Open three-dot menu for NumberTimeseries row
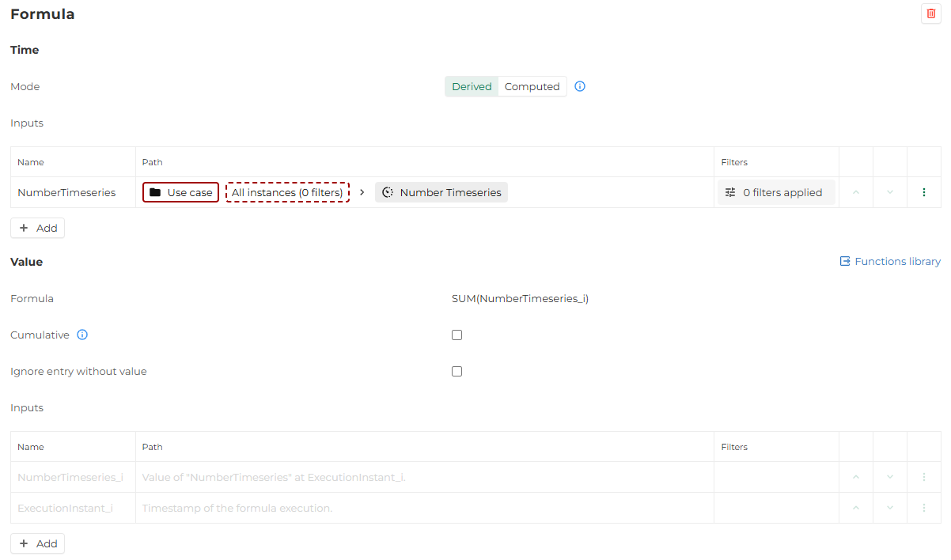 923,192
